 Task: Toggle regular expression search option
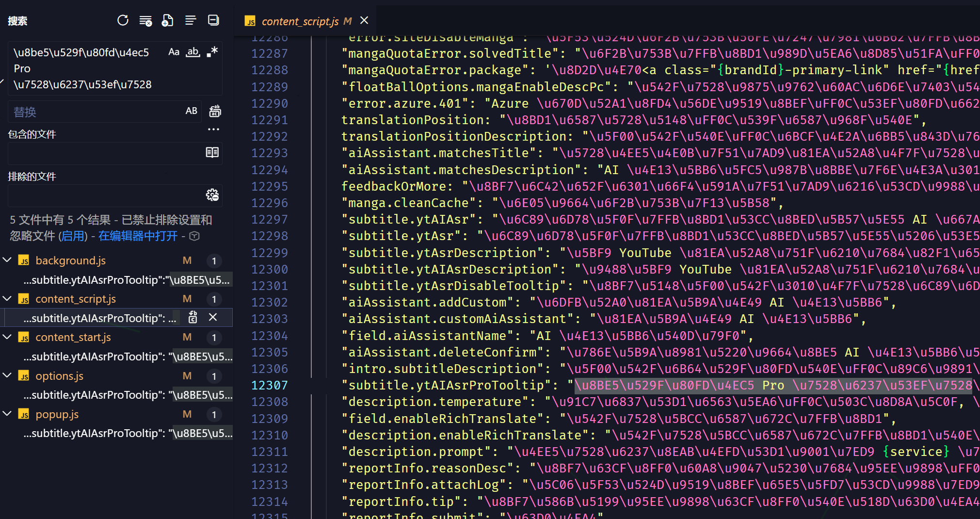pyautogui.click(x=212, y=52)
